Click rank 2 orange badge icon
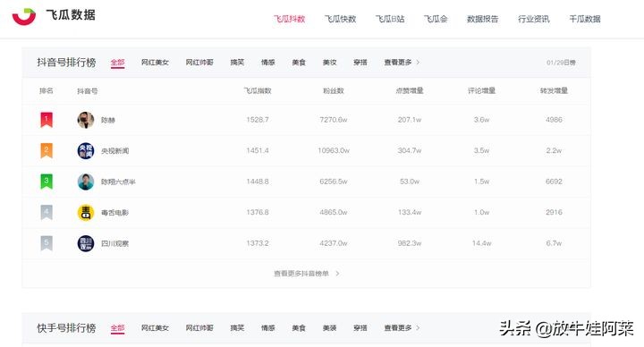This screenshot has height=347, width=644. 47,150
